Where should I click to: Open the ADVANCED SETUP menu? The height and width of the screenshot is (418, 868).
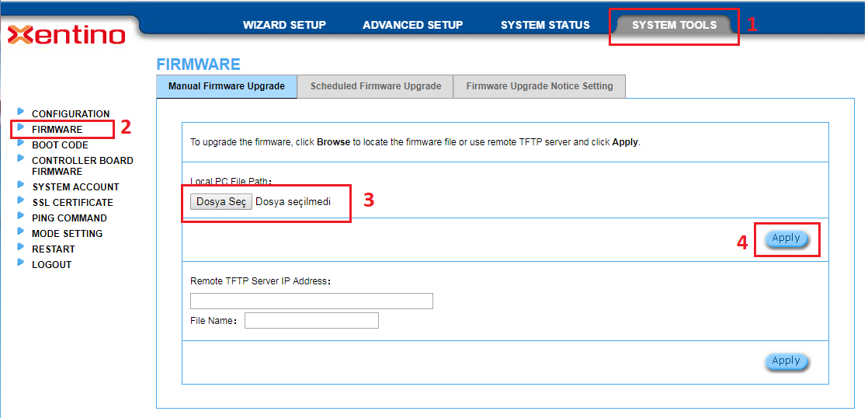[412, 25]
